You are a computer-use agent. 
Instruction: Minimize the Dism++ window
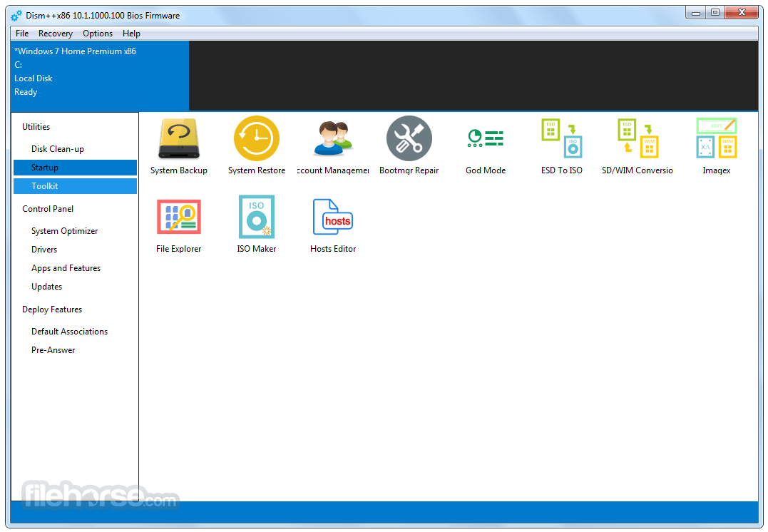tap(695, 13)
